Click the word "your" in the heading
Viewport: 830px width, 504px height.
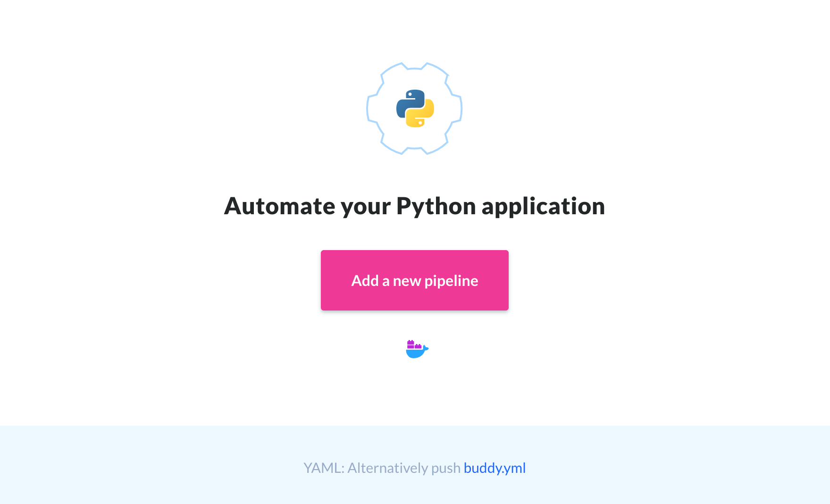point(366,208)
